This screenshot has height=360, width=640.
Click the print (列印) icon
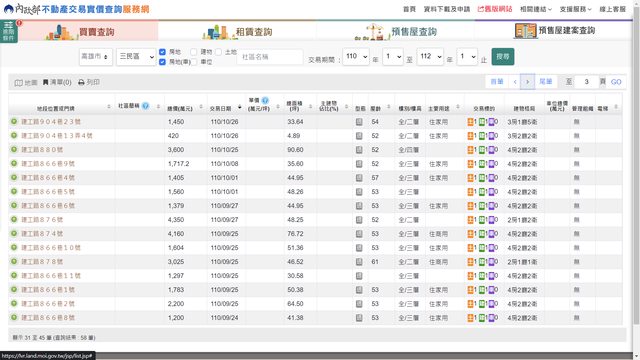tap(81, 82)
